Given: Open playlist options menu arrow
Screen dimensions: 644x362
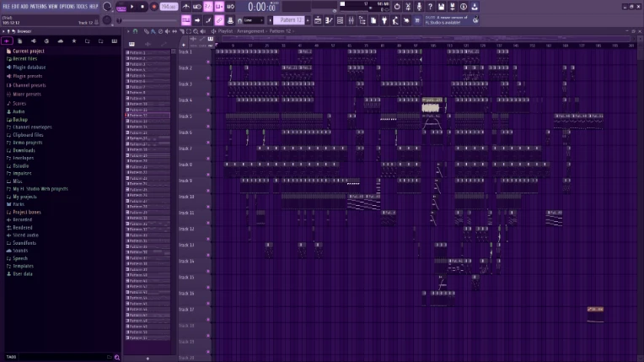Looking at the screenshot, I should coord(128,31).
